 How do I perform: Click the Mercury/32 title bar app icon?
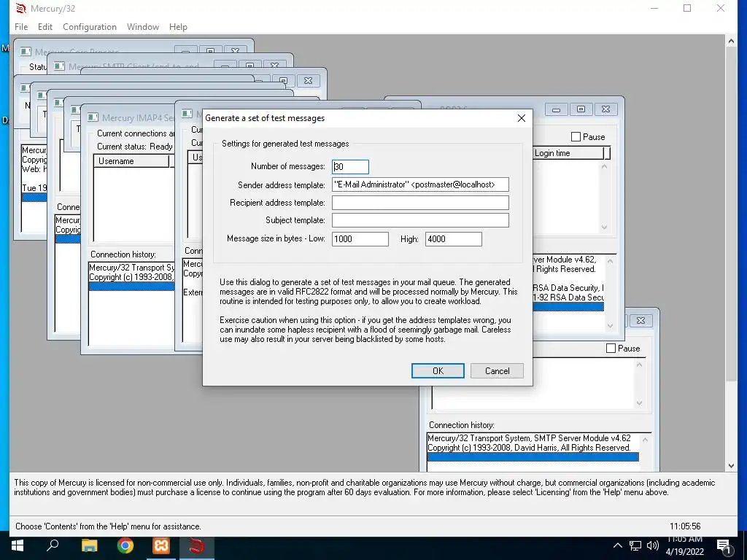point(20,8)
